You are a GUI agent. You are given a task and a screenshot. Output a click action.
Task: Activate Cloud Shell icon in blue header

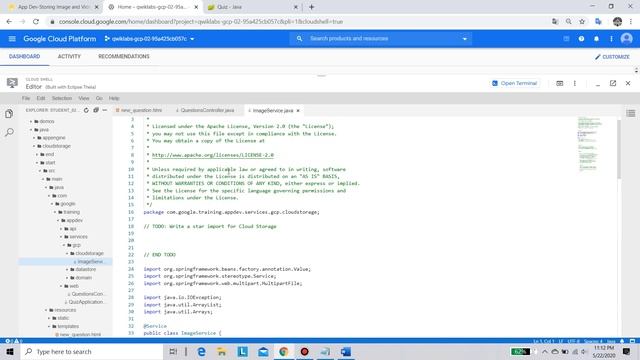tap(566, 39)
